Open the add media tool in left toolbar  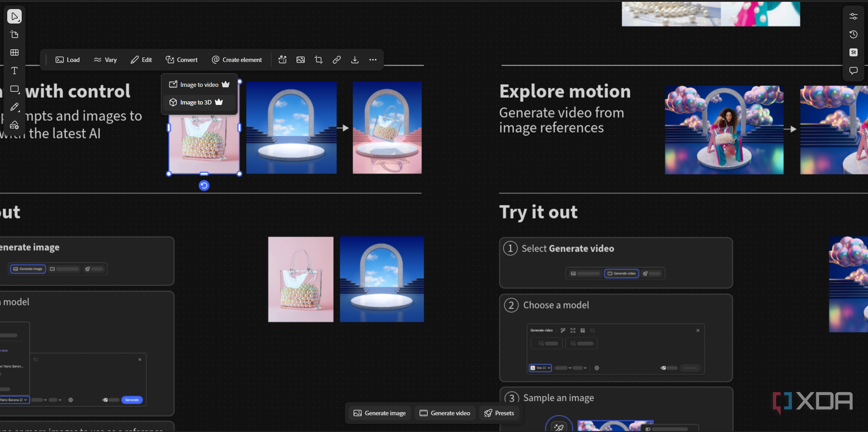(x=14, y=125)
